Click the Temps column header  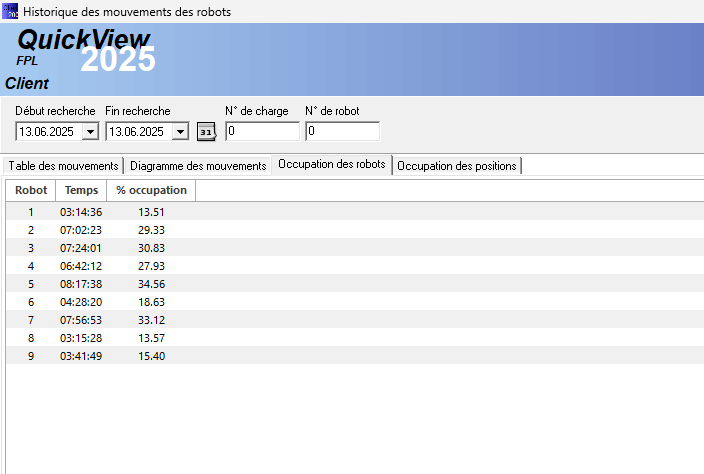[x=81, y=190]
